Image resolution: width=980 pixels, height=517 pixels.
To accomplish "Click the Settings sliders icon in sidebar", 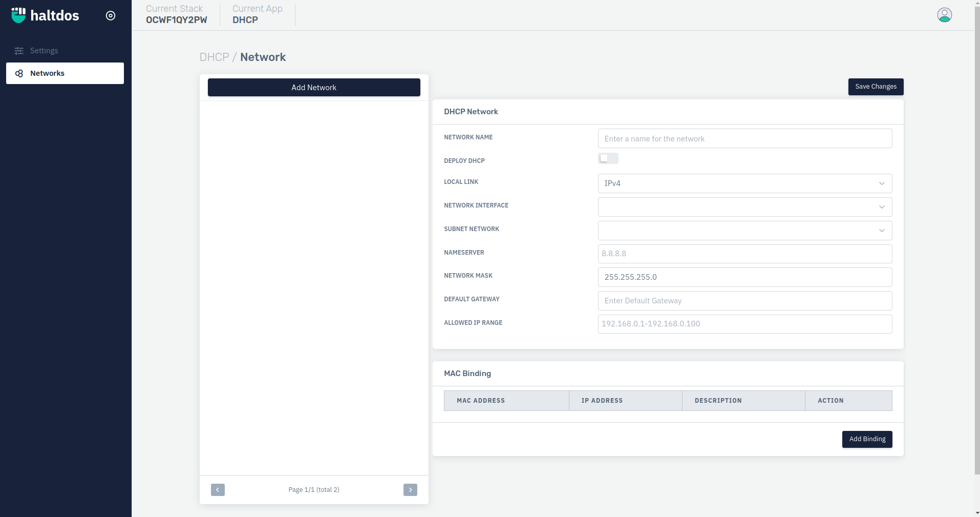I will [19, 51].
